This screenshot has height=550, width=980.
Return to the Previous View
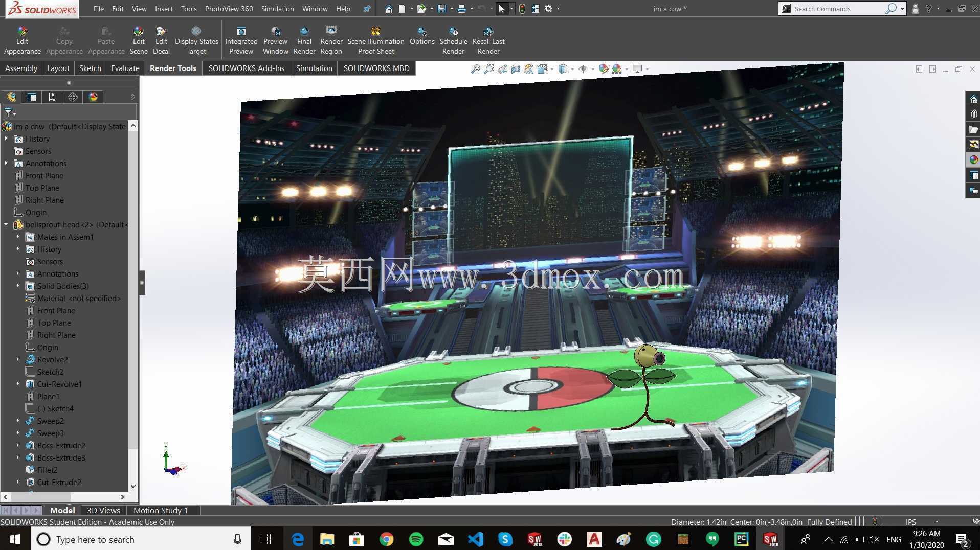point(502,69)
